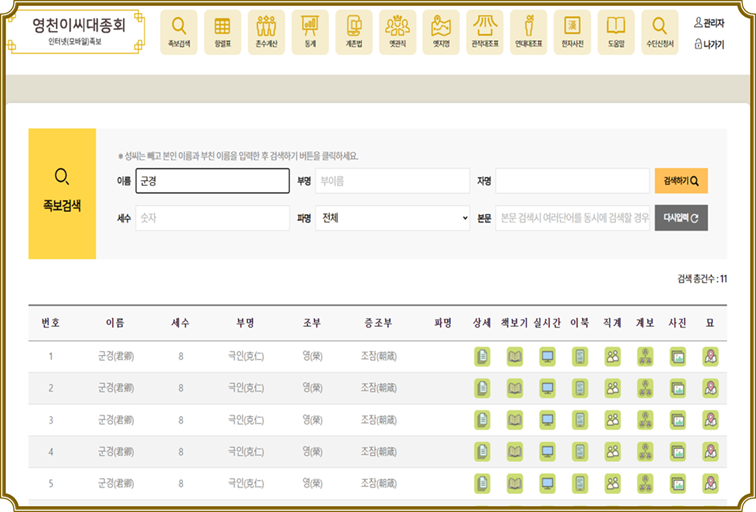Click the 책보기 book icon in row 1
The width and height of the screenshot is (756, 512).
pos(515,357)
